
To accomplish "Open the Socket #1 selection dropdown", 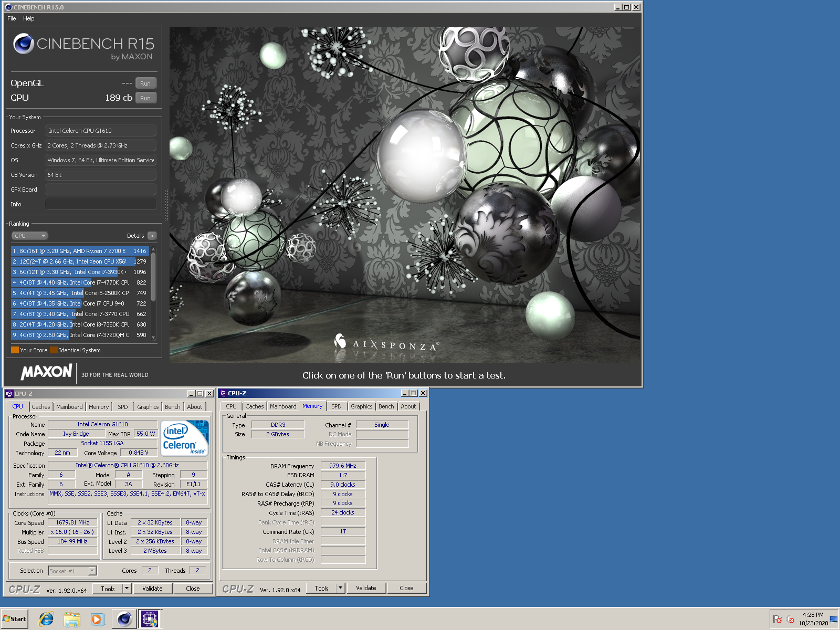I will [72, 571].
